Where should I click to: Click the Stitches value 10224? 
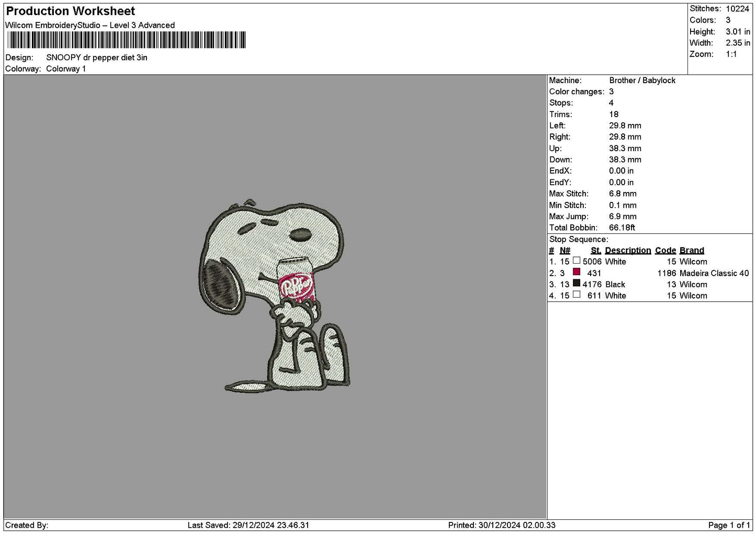(x=738, y=9)
